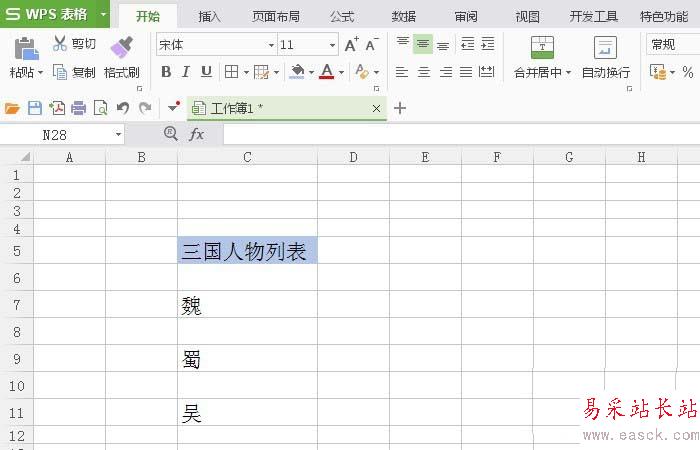
Task: Toggle Bold formatting
Action: point(166,71)
